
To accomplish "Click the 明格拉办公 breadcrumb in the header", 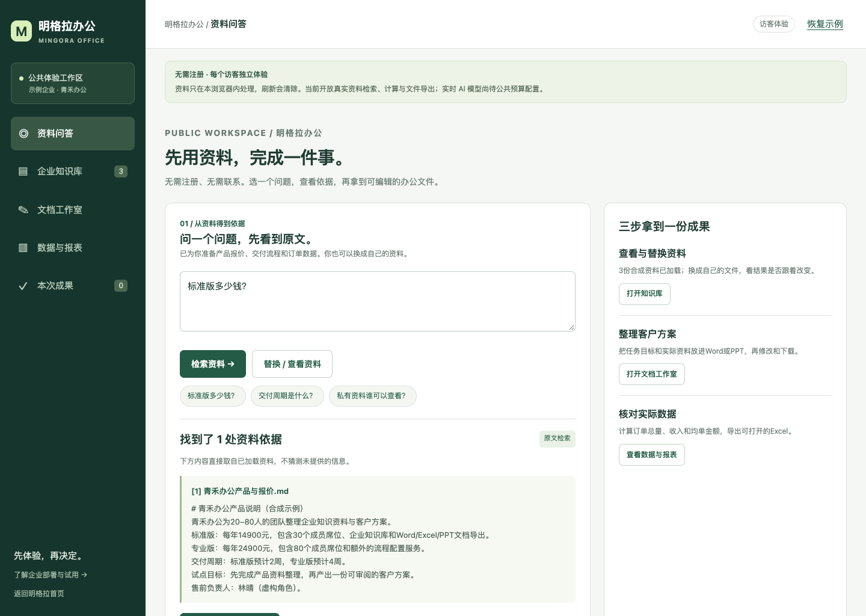I will pos(184,25).
